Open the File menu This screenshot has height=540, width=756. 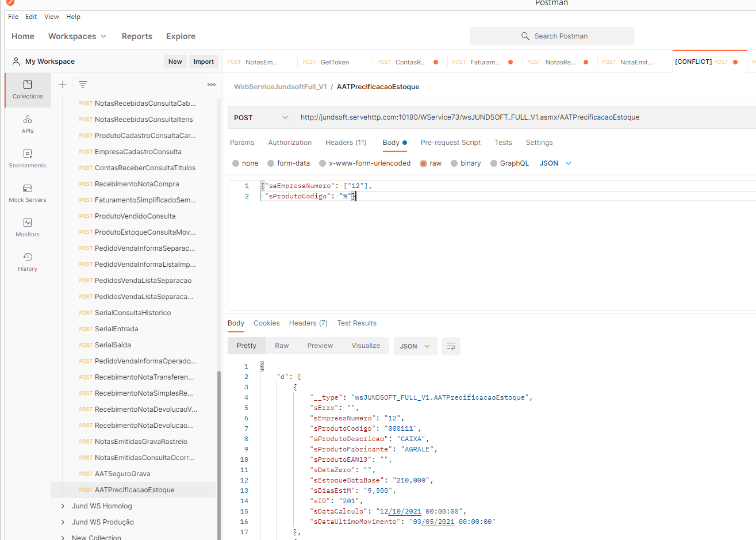pos(13,17)
